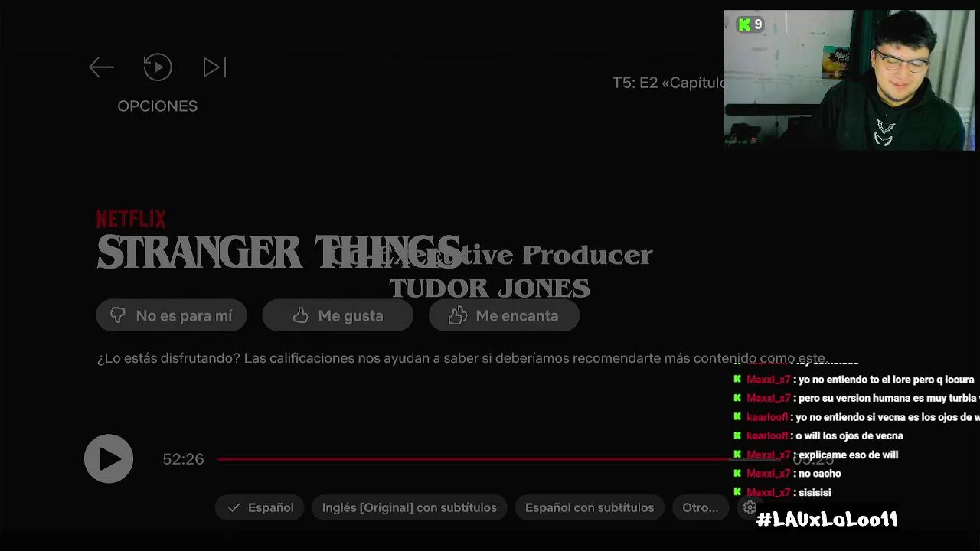This screenshot has width=980, height=551.
Task: Select Español audio option
Action: tap(260, 507)
